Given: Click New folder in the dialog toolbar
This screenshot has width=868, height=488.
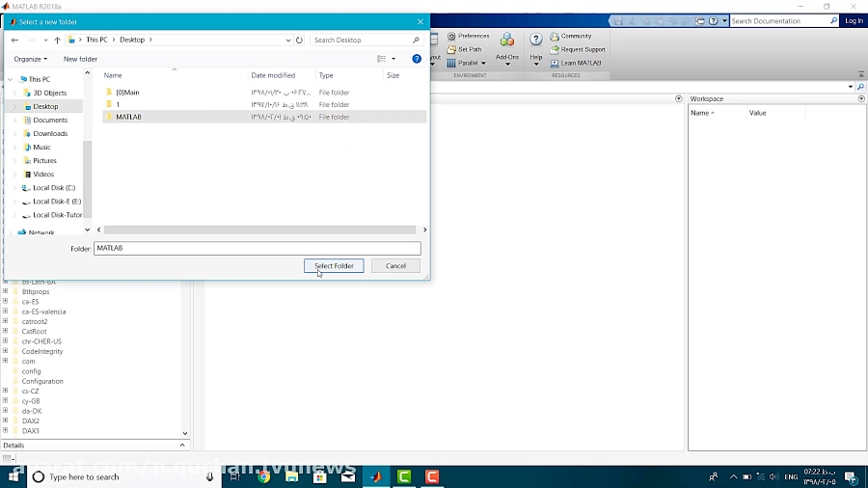Looking at the screenshot, I should pyautogui.click(x=80, y=59).
